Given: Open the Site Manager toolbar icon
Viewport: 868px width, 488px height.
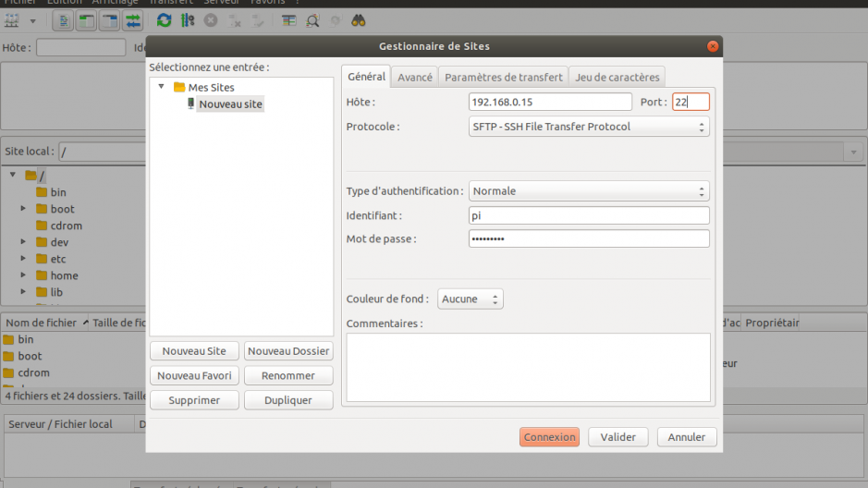Looking at the screenshot, I should pyautogui.click(x=12, y=21).
